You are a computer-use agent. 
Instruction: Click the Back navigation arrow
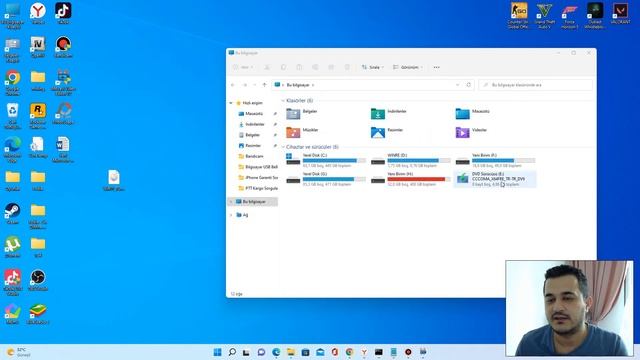(233, 85)
